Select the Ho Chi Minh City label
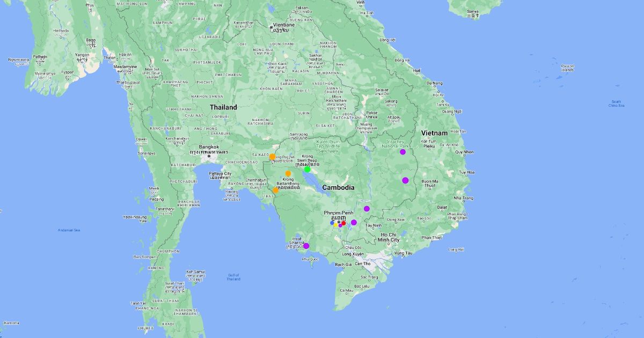 point(390,237)
